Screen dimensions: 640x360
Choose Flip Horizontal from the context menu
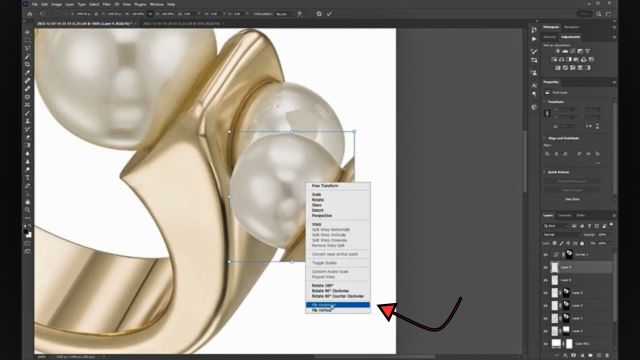[x=338, y=305]
